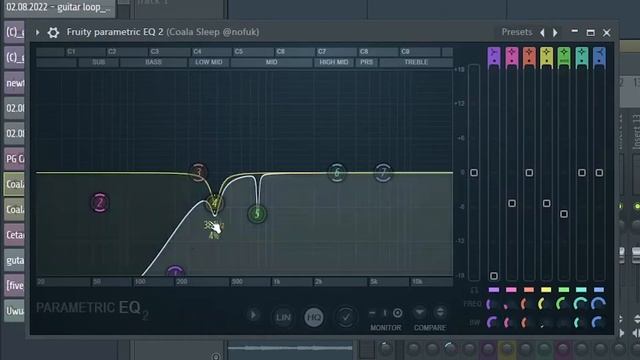Click teal band 6 FREQ knob

point(580,304)
